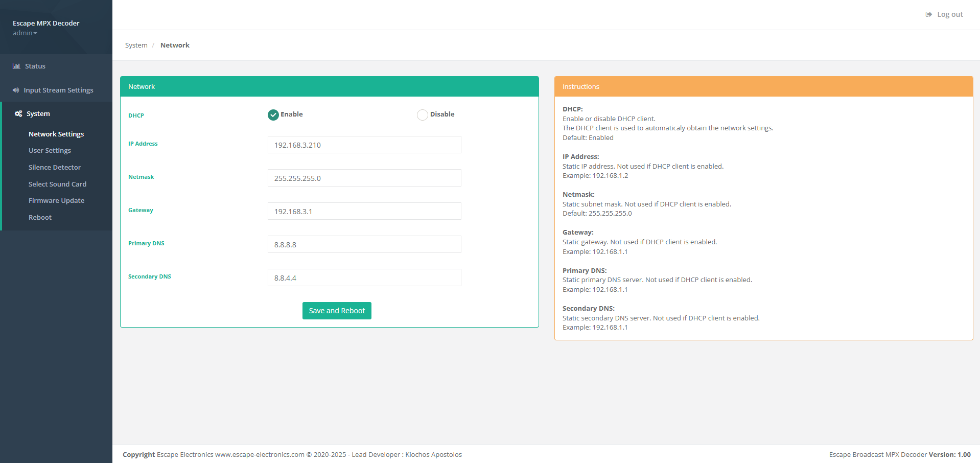Click the System gears icon
Image resolution: width=980 pixels, height=463 pixels.
coord(18,114)
